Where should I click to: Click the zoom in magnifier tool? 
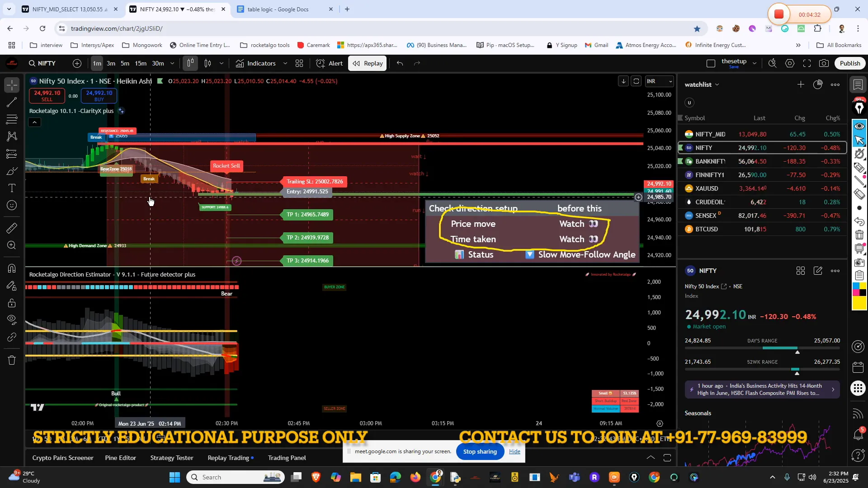12,245
